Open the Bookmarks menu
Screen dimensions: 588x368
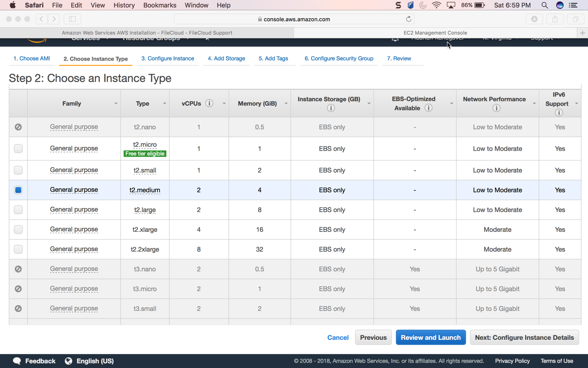click(159, 6)
